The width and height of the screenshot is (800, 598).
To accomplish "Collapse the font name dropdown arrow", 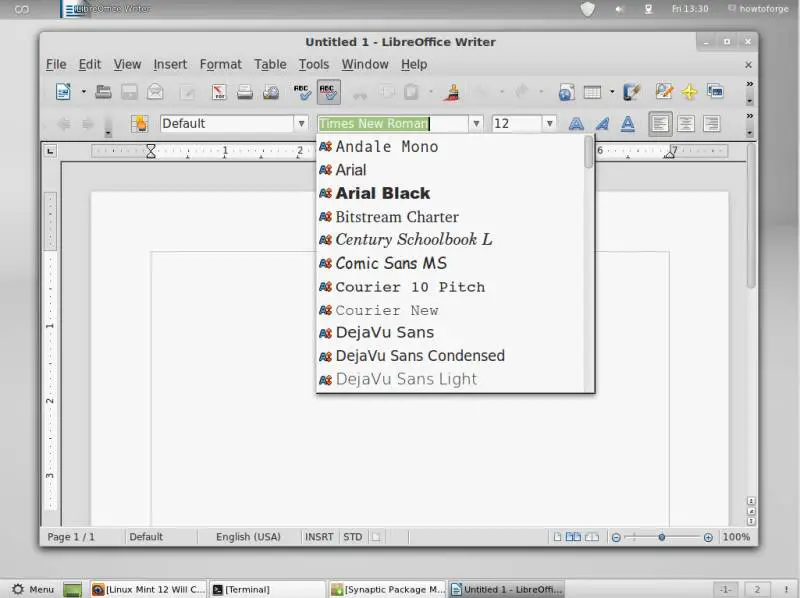I will point(476,124).
